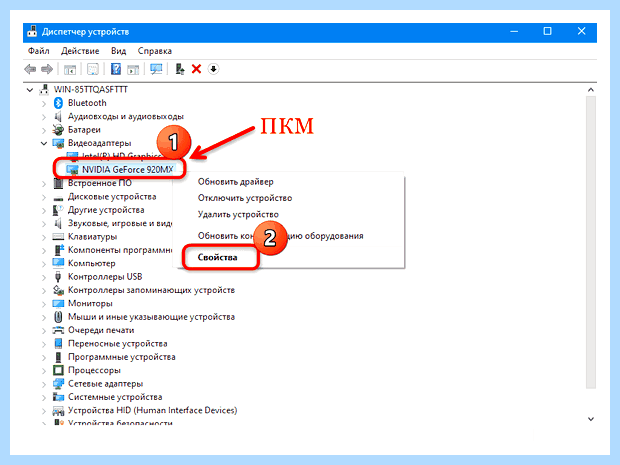620x465 pixels.
Task: Click the icon beside Системные устройства
Action: tap(58, 397)
